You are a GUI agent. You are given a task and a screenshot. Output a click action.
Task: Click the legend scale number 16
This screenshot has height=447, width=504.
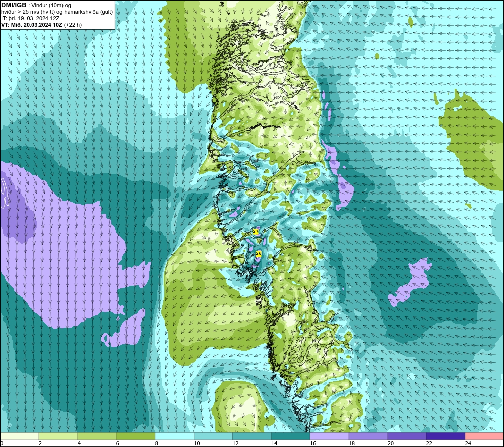pyautogui.click(x=313, y=443)
